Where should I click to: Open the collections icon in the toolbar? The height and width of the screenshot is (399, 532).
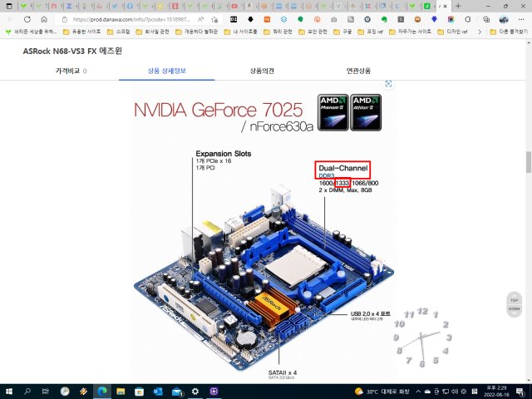(485, 19)
